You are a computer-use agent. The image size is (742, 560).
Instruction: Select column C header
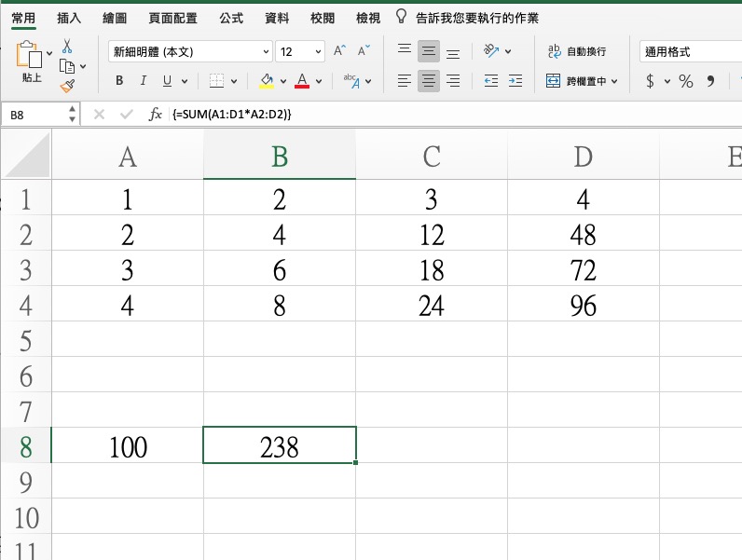click(431, 155)
